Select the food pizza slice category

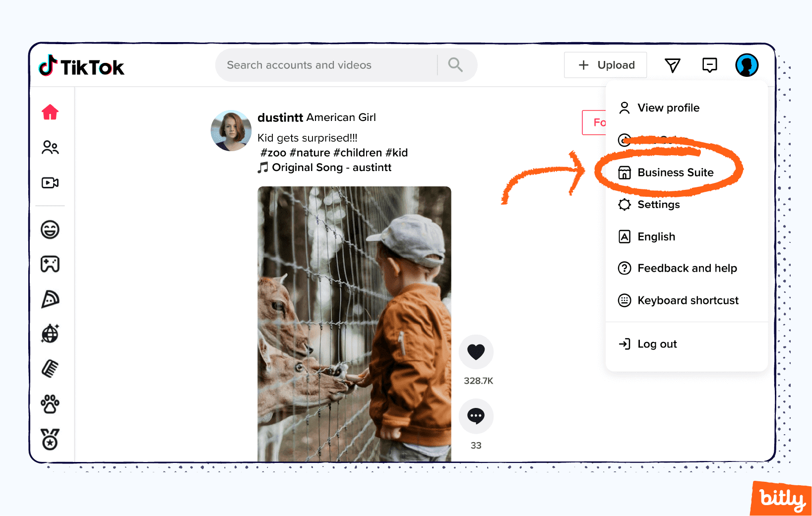pyautogui.click(x=50, y=299)
